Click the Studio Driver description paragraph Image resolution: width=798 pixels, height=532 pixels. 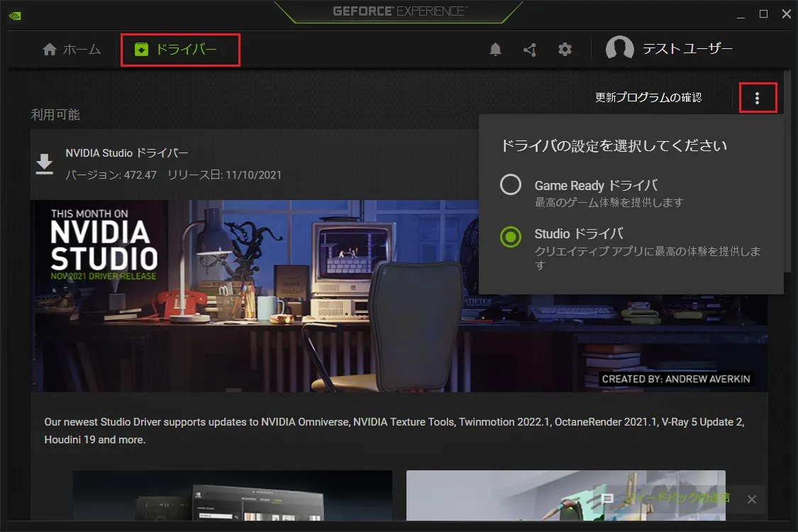pyautogui.click(x=394, y=431)
